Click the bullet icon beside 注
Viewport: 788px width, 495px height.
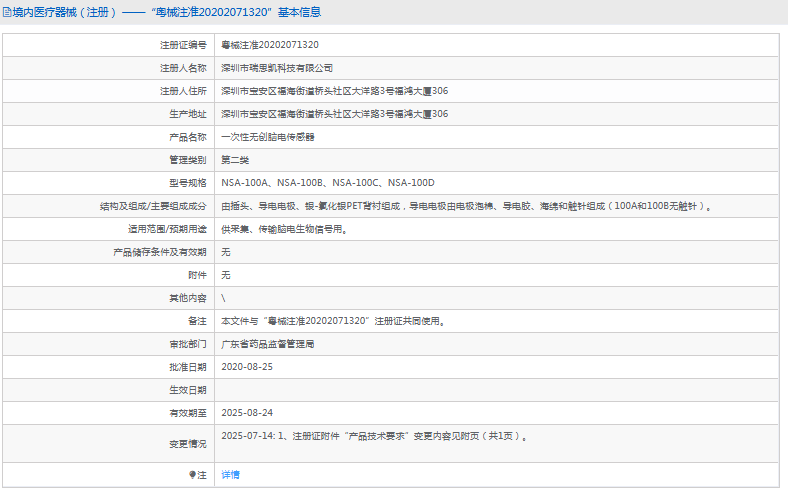click(x=192, y=474)
